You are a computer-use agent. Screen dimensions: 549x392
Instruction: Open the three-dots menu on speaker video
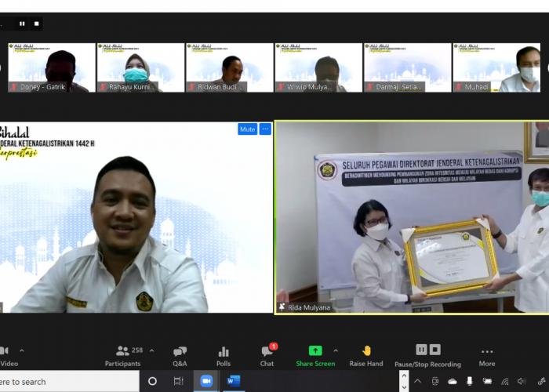tap(265, 129)
